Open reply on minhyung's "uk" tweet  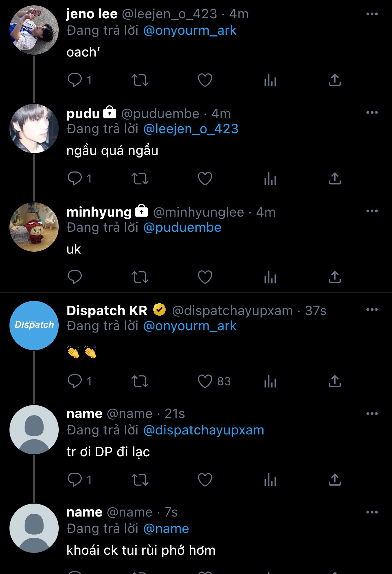pyautogui.click(x=75, y=277)
